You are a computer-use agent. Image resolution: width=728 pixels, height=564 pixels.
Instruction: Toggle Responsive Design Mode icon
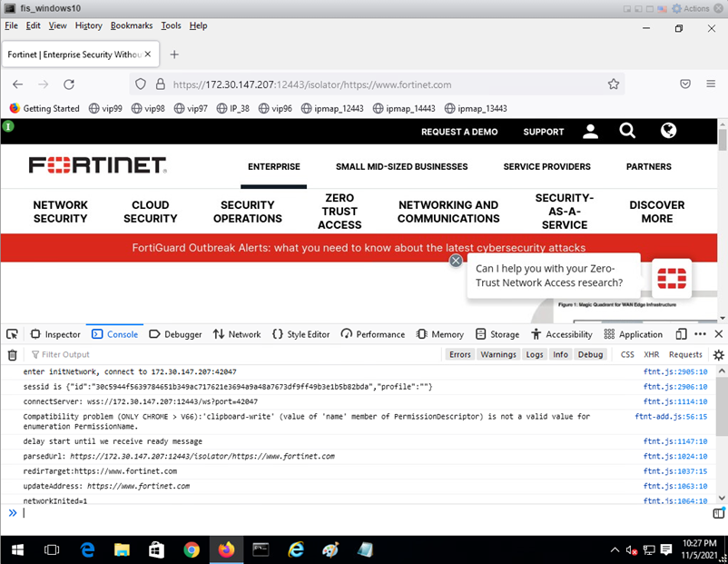682,333
